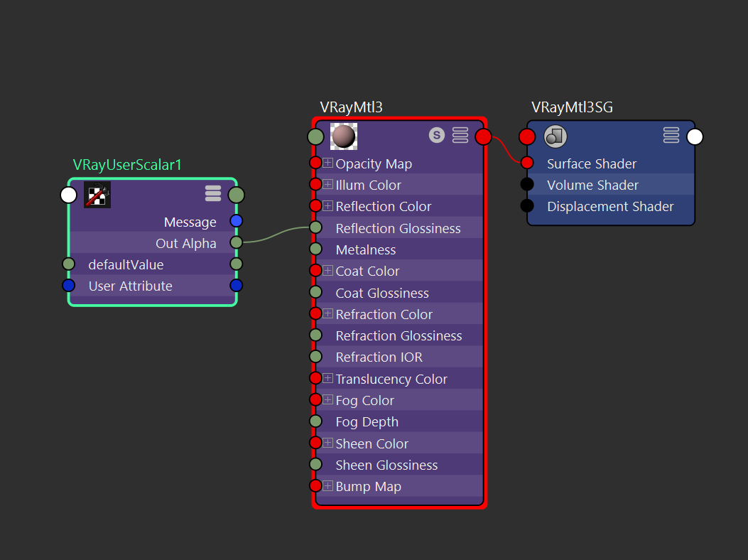Click the Refraction Color input port
This screenshot has width=748, height=560.
click(315, 313)
